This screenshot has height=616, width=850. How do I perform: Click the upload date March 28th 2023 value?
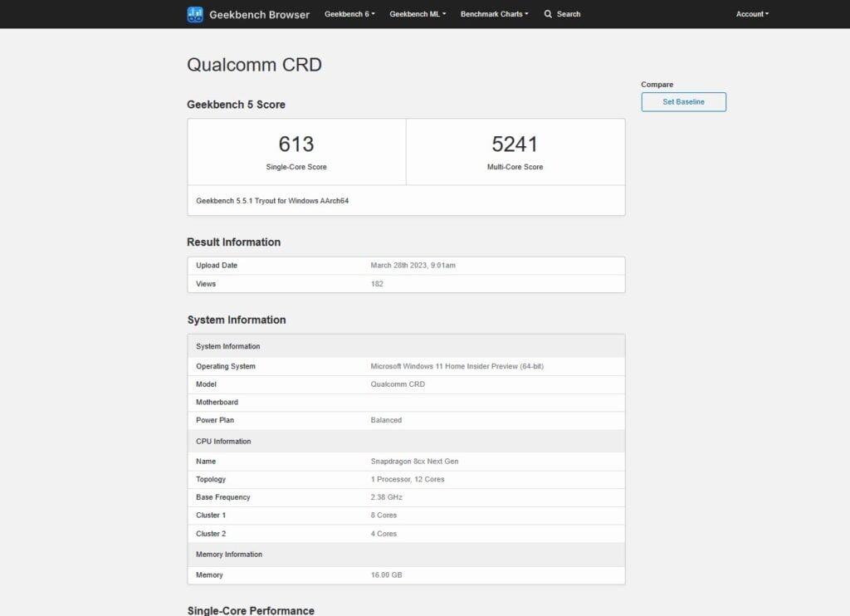click(413, 265)
